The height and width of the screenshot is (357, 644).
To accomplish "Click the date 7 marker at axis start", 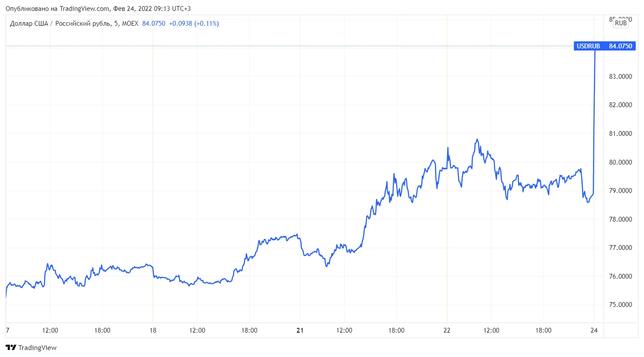I will coord(7,330).
